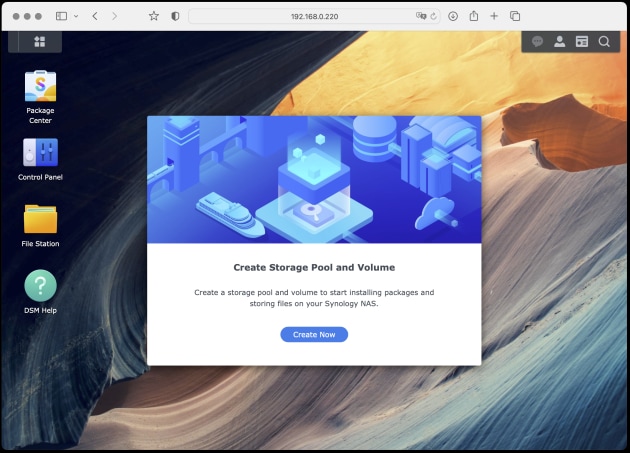Toggle the Safari sidebar button
The width and height of the screenshot is (630, 453).
click(x=61, y=16)
